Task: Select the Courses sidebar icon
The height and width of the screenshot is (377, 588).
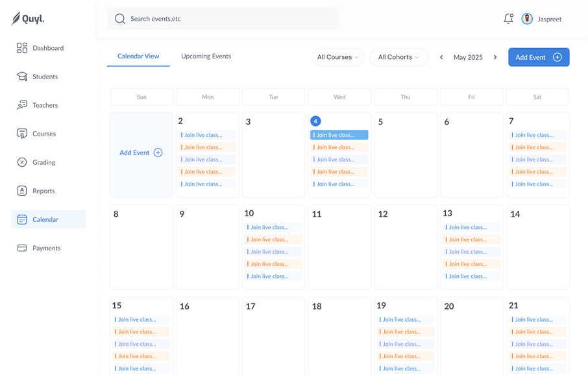Action: pyautogui.click(x=22, y=134)
